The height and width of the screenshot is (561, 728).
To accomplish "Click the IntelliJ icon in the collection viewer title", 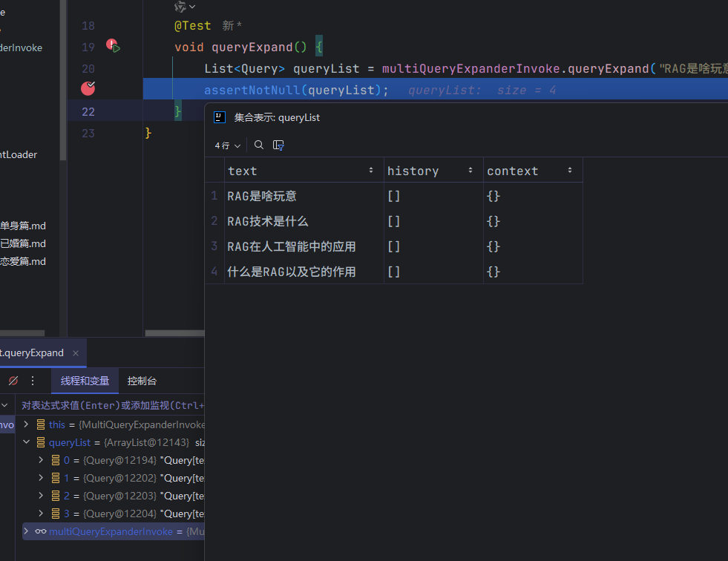I will pyautogui.click(x=220, y=117).
